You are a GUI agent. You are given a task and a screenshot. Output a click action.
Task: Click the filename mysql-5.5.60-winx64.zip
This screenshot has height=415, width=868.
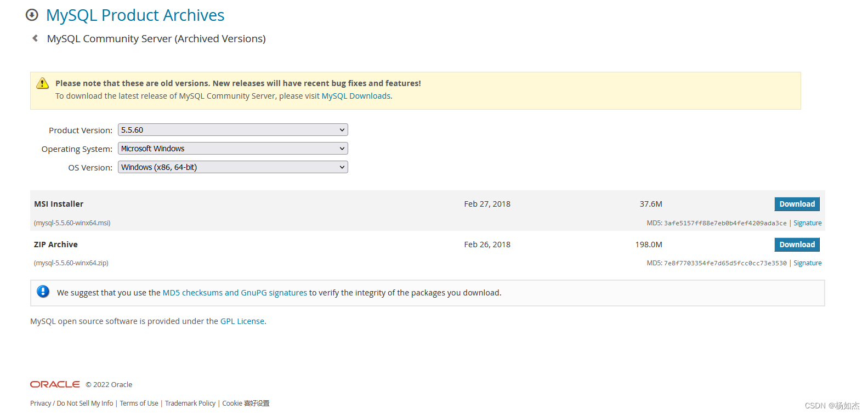(71, 263)
